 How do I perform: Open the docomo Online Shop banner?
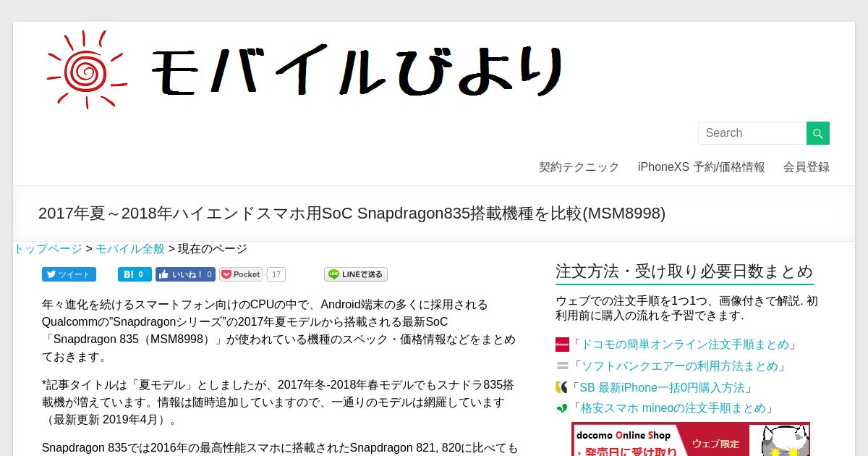point(691,439)
